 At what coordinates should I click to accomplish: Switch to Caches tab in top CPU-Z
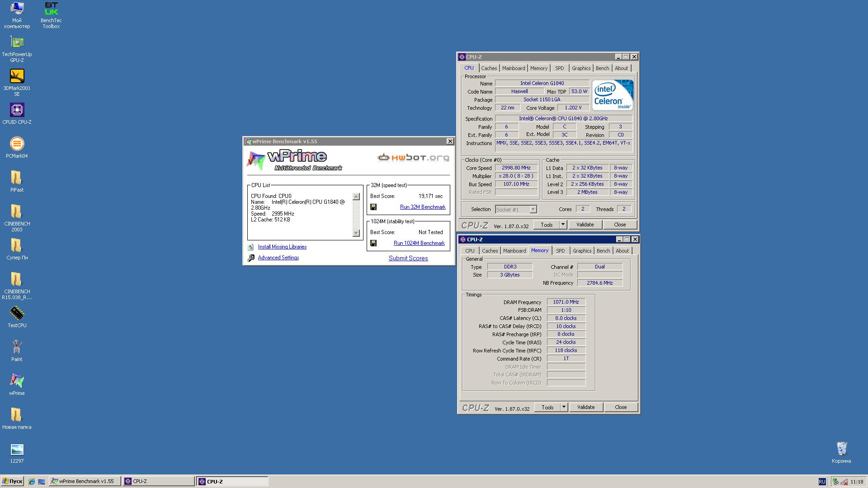coord(489,68)
